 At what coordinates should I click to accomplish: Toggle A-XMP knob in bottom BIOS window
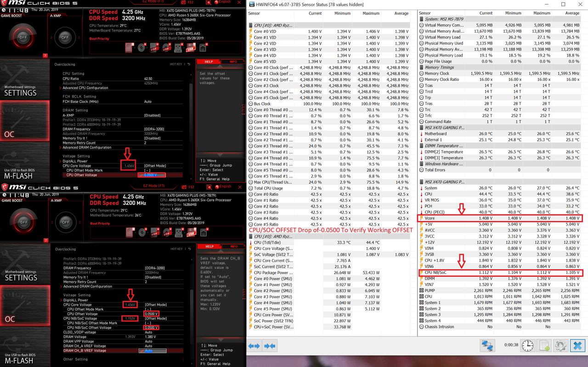tap(65, 222)
